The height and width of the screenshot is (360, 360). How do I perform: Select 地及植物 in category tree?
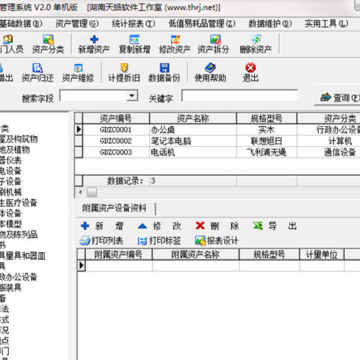[15, 150]
